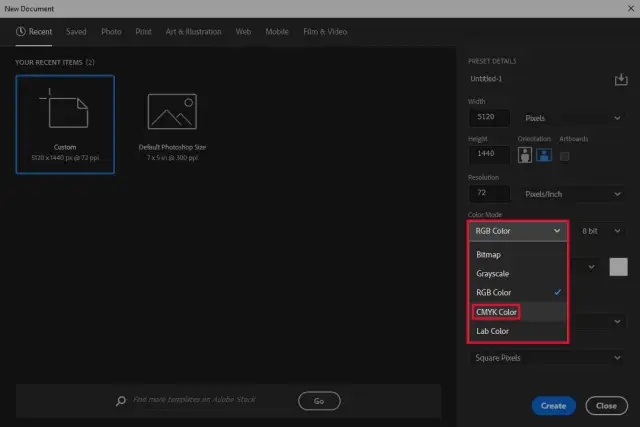
Task: Click the clock icon on the Recent tab
Action: click(21, 32)
